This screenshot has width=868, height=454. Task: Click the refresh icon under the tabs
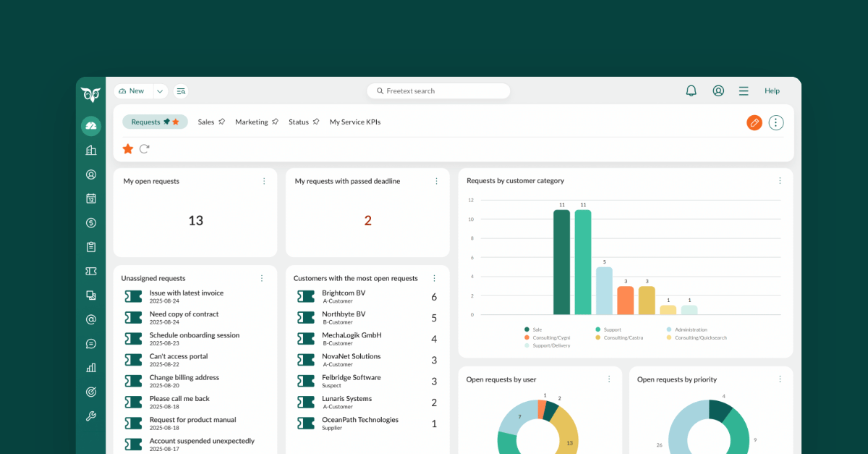[144, 148]
